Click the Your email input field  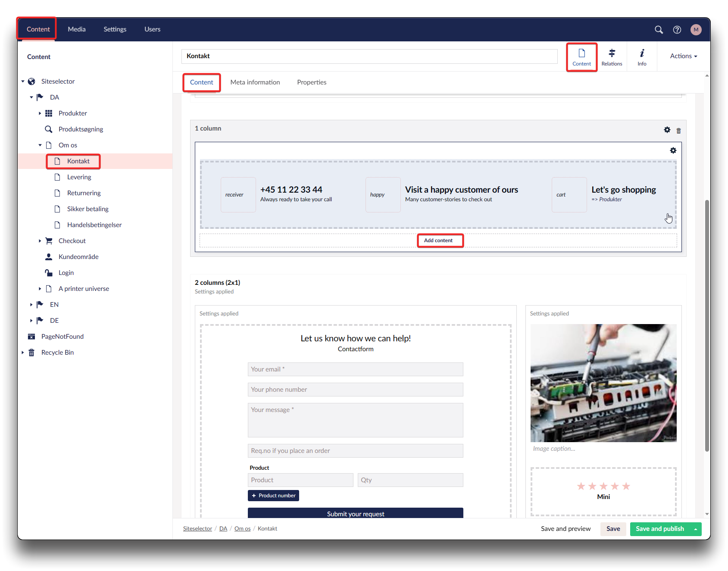pos(355,369)
